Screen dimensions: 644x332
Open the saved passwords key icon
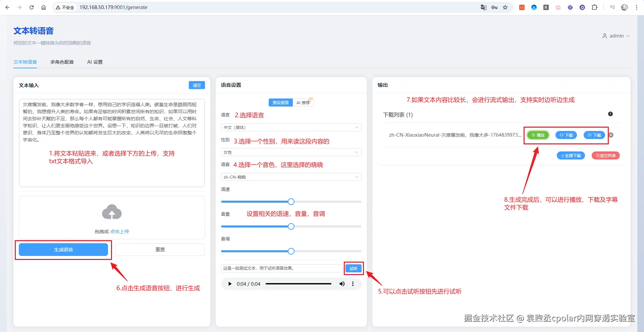494,7
